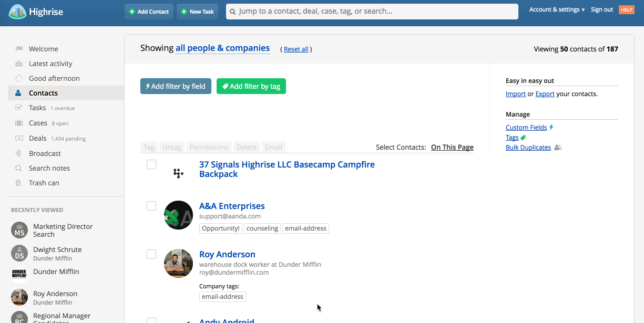Click the Marketing Director Search MS avatar
The image size is (644, 323).
click(x=19, y=231)
